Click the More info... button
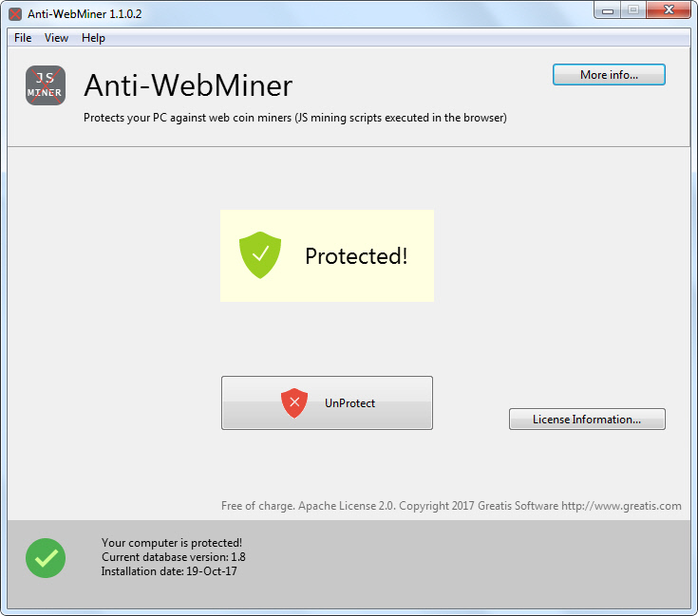The width and height of the screenshot is (698, 616). [x=609, y=75]
